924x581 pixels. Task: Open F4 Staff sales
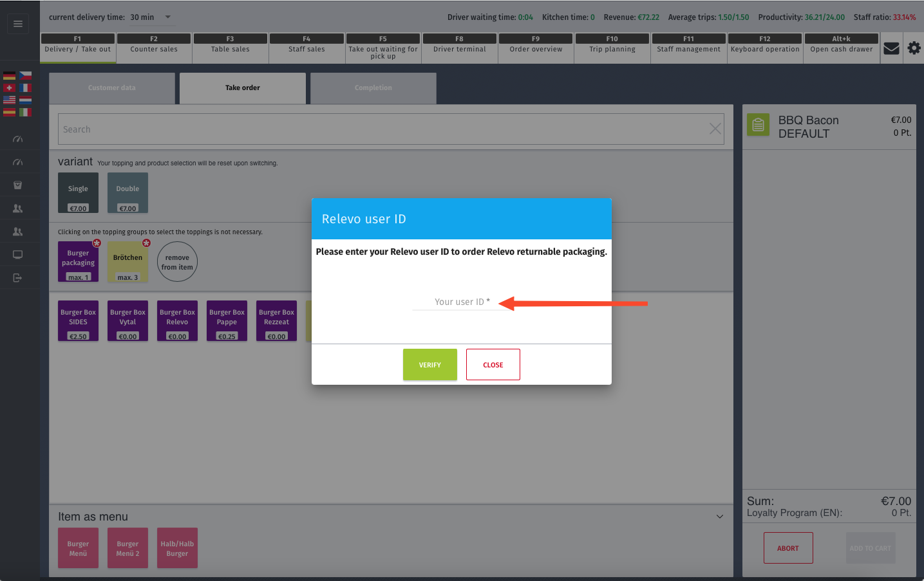306,48
